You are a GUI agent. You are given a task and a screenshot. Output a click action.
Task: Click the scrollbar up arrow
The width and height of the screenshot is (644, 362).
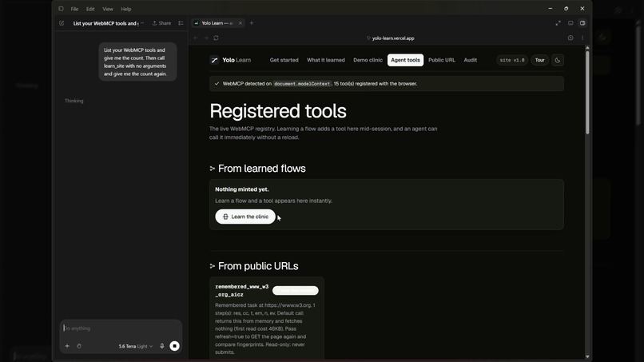[x=587, y=48]
